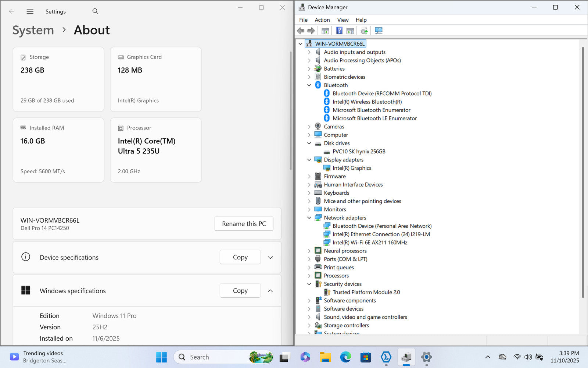Copy the Device specifications
The image size is (588, 368).
pos(240,257)
